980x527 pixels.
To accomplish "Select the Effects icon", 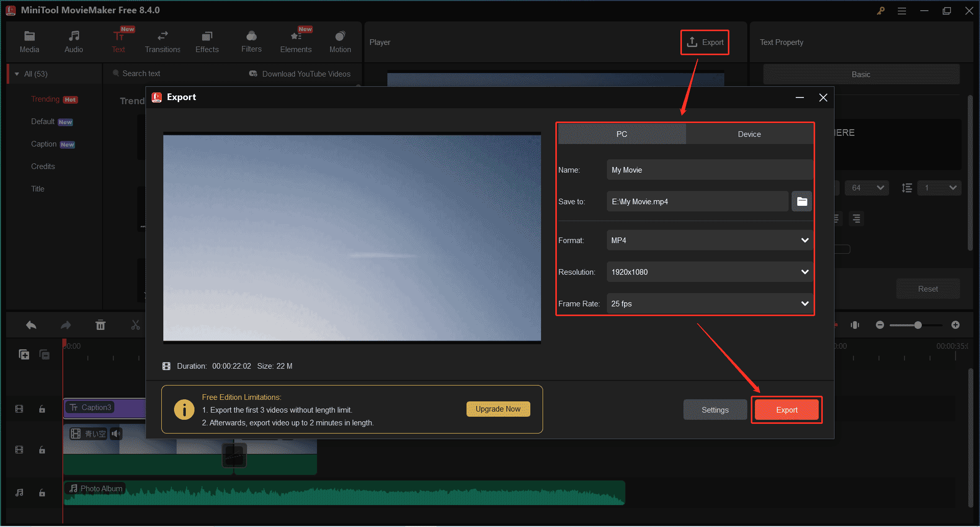I will point(207,41).
